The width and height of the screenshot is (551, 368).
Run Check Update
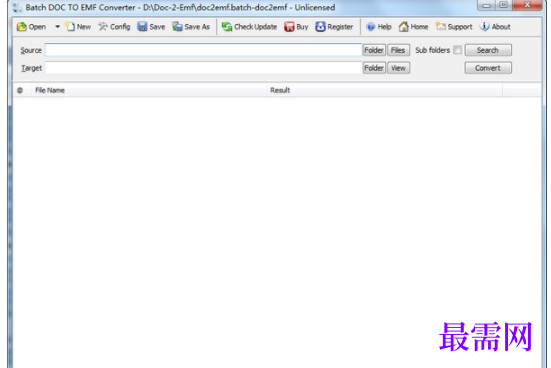[x=249, y=27]
